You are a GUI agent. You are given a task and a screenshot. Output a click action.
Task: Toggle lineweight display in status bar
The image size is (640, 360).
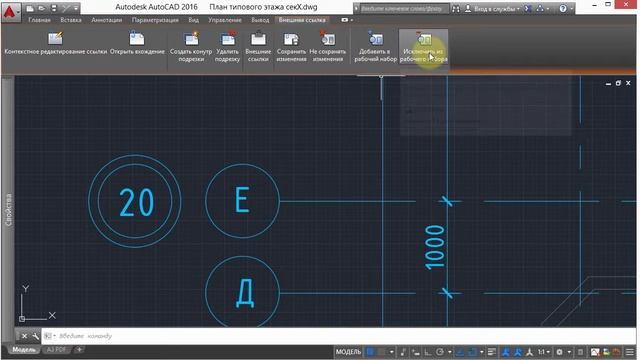click(x=491, y=352)
